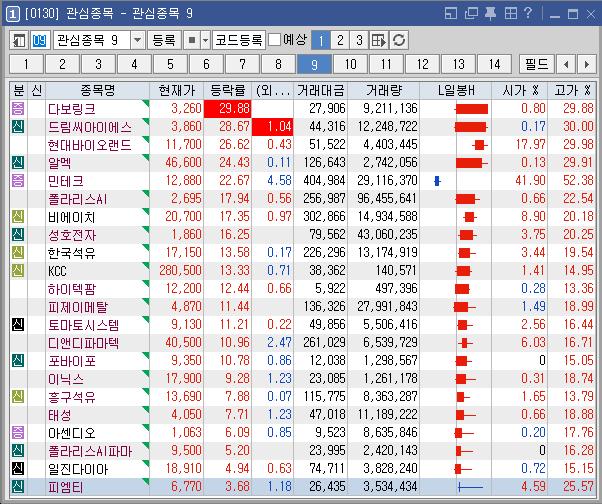
Task: Click the right arrow field scroll button
Action: (587, 64)
